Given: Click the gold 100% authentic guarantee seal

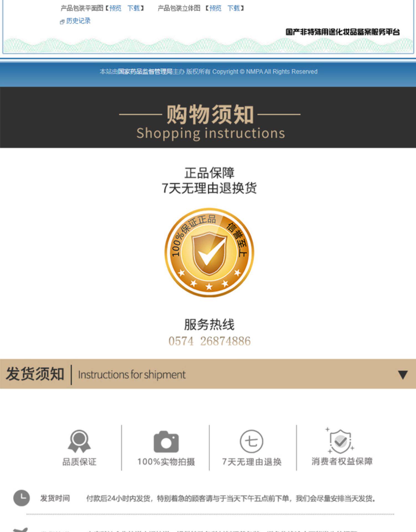Looking at the screenshot, I should (209, 252).
